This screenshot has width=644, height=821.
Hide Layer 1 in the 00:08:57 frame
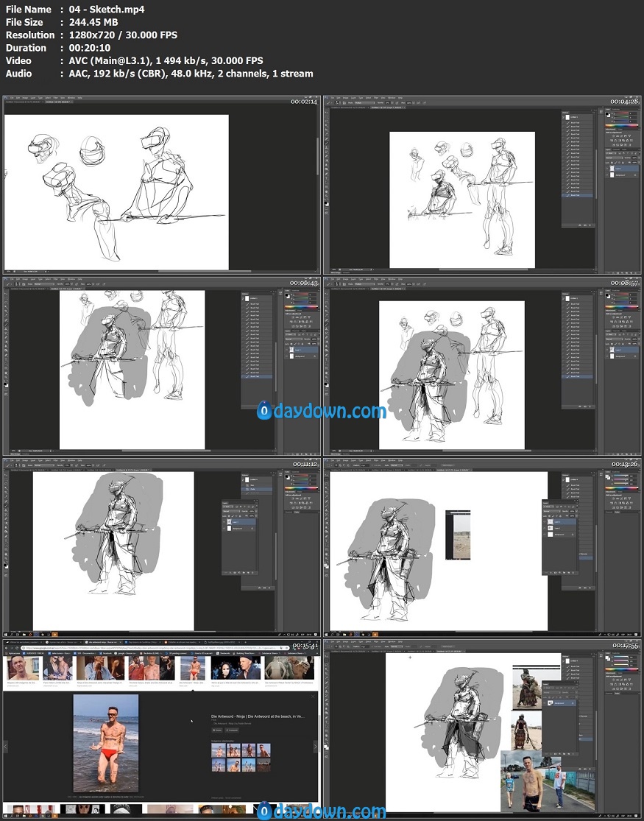[x=606, y=350]
